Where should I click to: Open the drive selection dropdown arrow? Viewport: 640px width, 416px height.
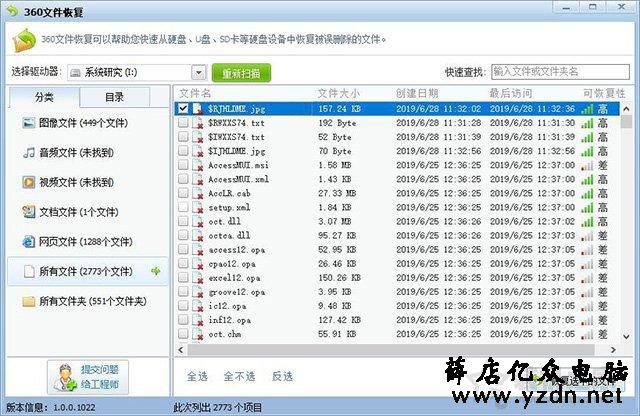(x=199, y=73)
